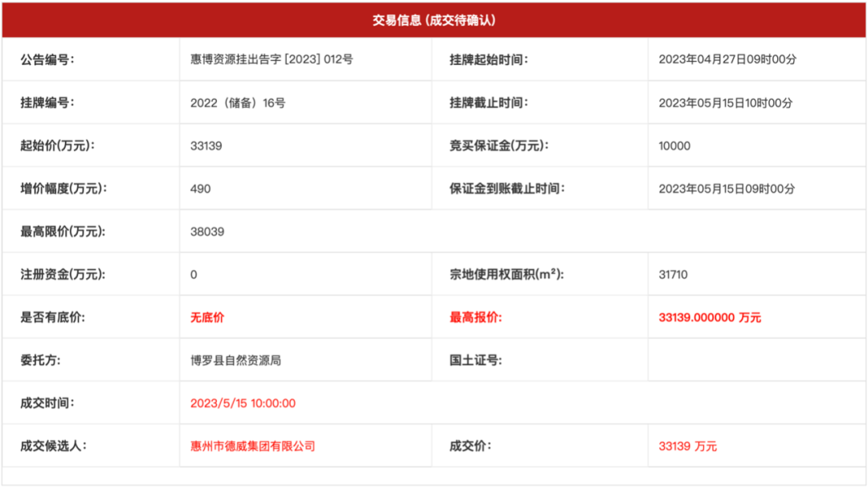Select the maximum price limit 38039
Screen dimensions: 868x487
207,231
